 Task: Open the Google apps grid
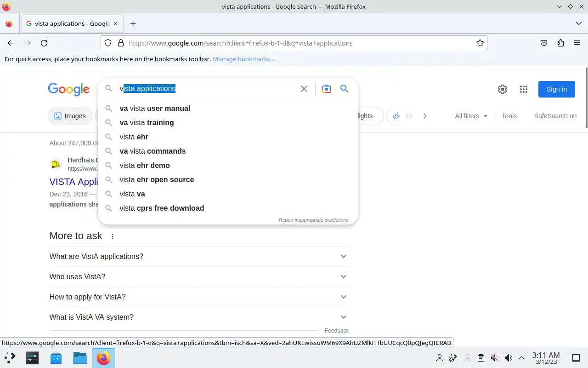(x=524, y=89)
